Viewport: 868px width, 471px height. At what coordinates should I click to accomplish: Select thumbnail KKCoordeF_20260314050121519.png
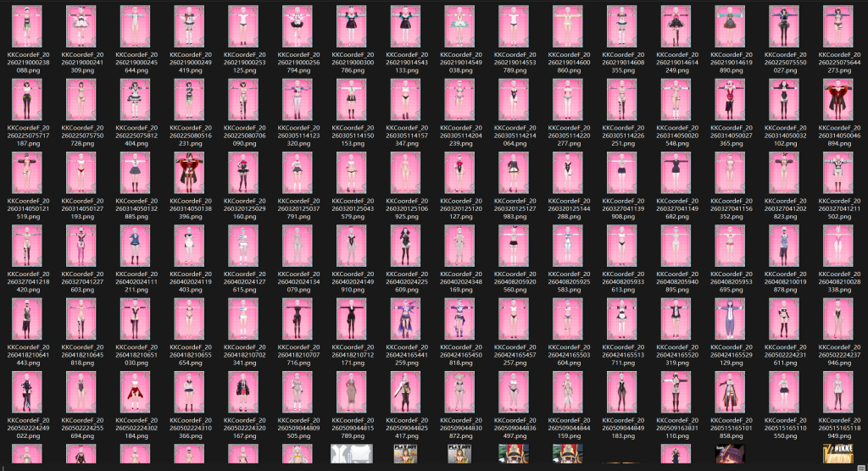point(27,173)
